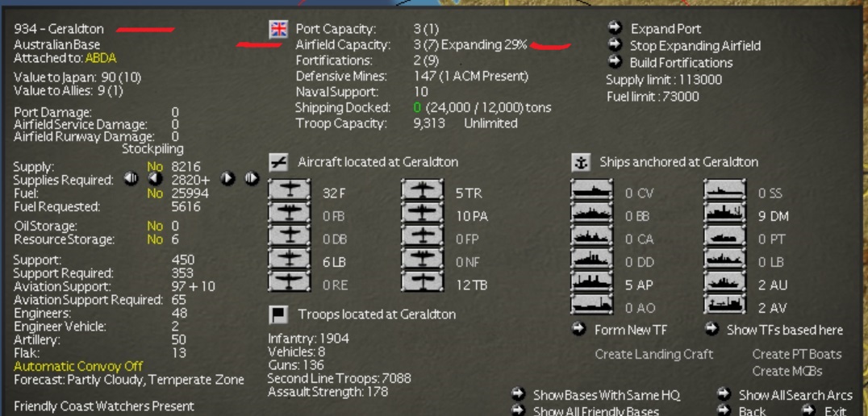Select the torpedo bomber icon (12 TB)
This screenshot has height=416, width=868.
423,281
